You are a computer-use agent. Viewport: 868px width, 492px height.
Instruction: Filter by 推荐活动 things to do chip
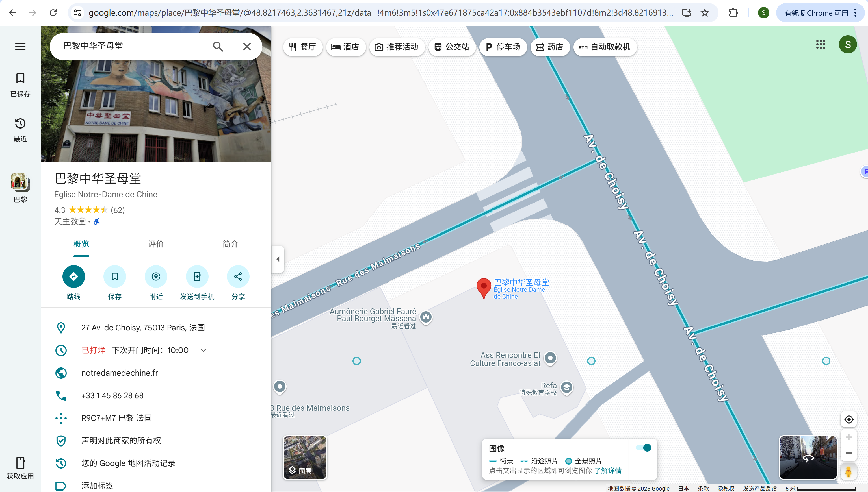[x=397, y=47]
